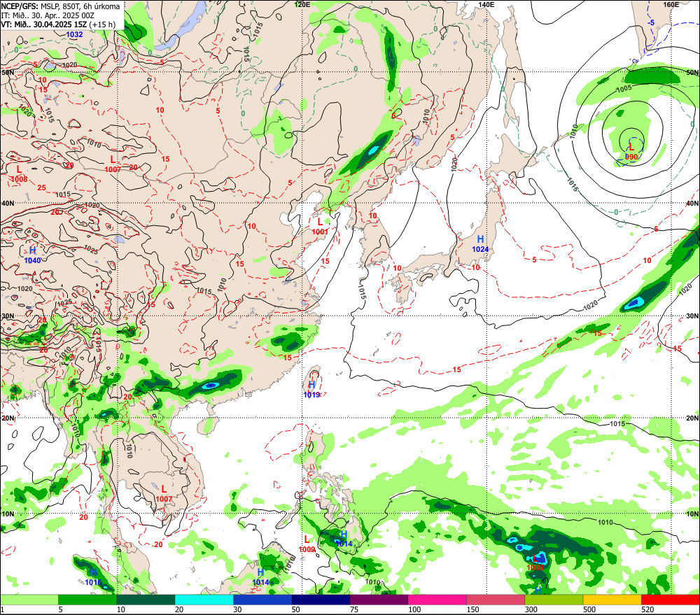Click the high marked 'H 1016' near Sumatra

(x=93, y=577)
